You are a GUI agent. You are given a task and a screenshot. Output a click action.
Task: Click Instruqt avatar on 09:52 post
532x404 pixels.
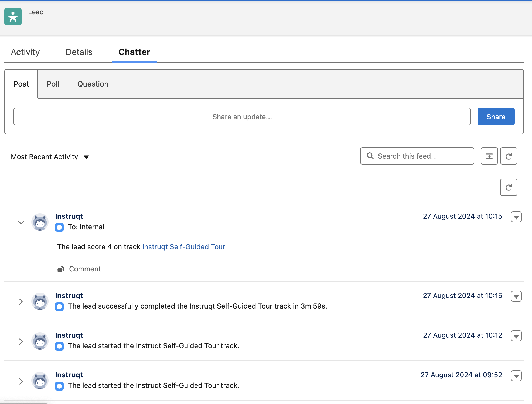click(x=40, y=381)
